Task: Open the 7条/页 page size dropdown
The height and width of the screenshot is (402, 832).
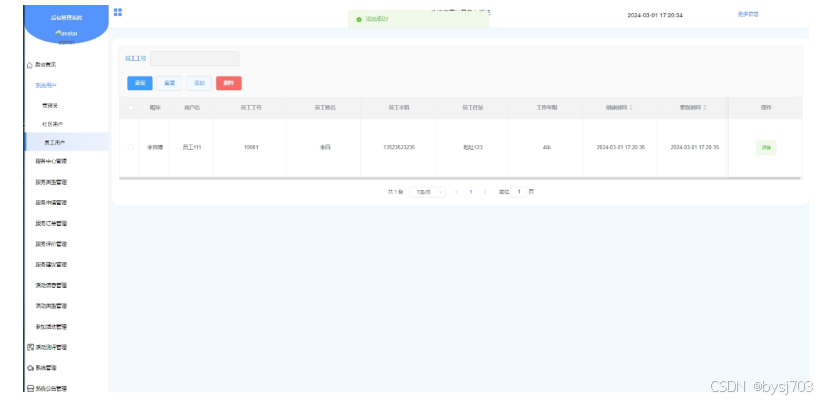Action: tap(427, 192)
